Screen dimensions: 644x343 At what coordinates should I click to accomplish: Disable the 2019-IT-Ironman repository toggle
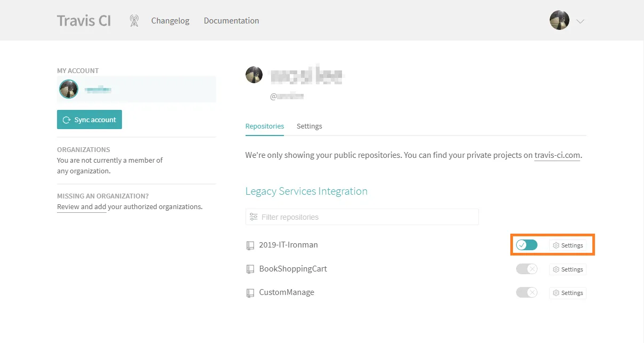(526, 245)
